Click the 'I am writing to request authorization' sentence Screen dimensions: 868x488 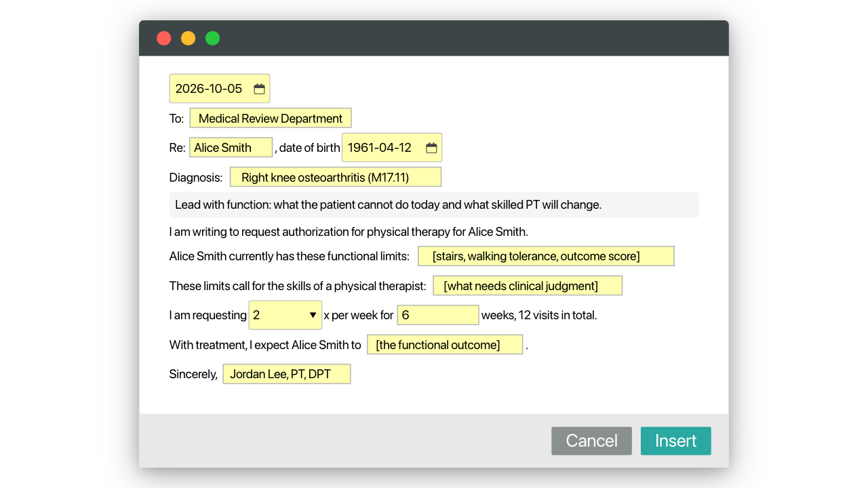pos(349,232)
